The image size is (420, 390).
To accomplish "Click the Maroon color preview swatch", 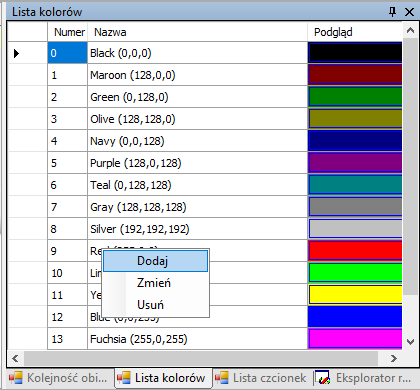I will tap(355, 75).
